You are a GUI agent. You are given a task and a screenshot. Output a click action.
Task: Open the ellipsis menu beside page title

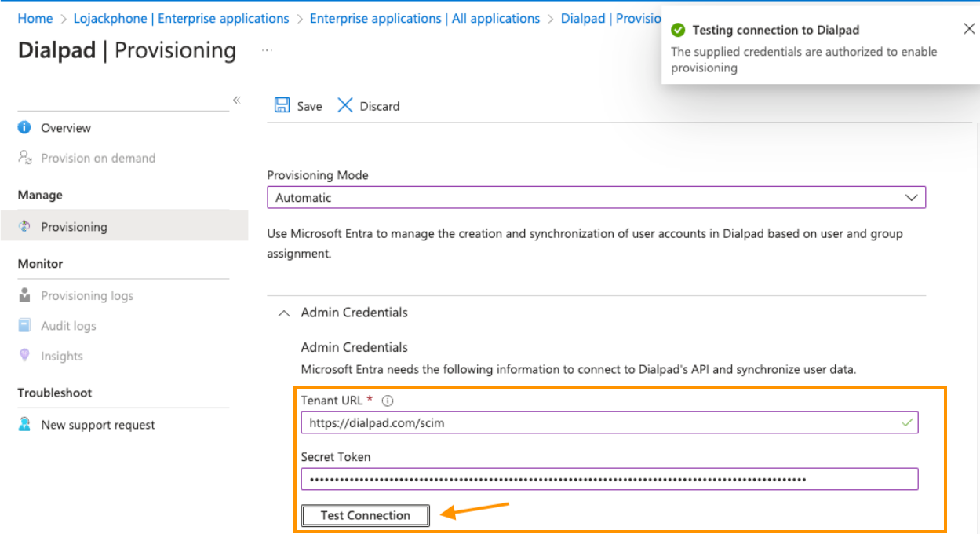(268, 50)
